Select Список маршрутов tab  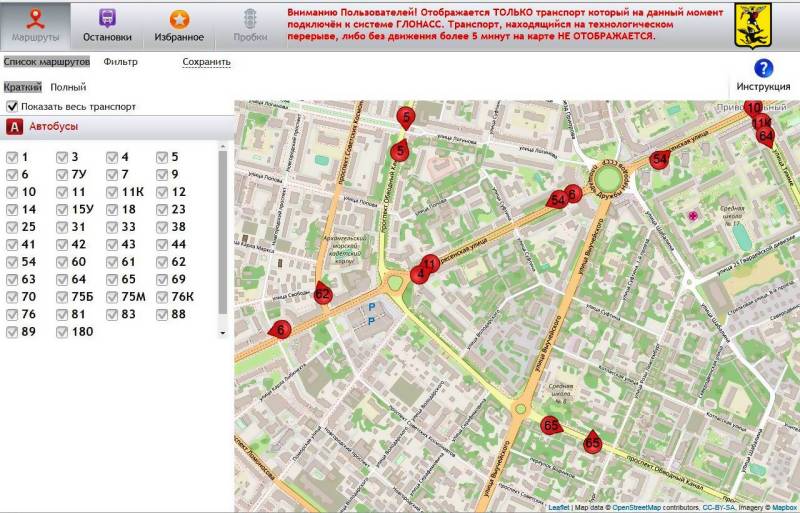click(x=47, y=62)
